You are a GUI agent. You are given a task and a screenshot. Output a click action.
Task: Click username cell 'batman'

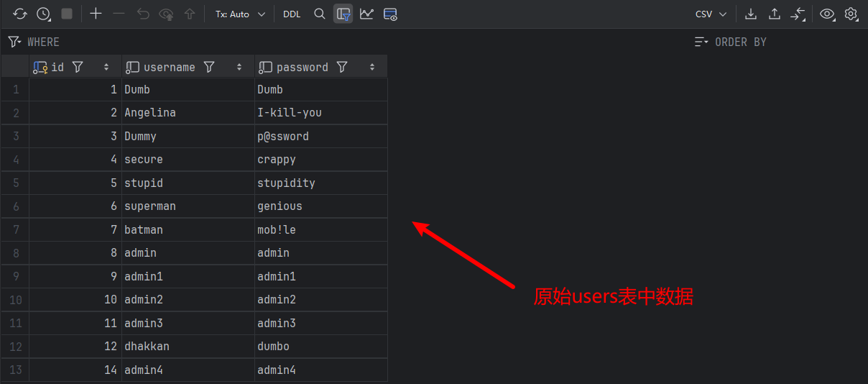click(188, 229)
